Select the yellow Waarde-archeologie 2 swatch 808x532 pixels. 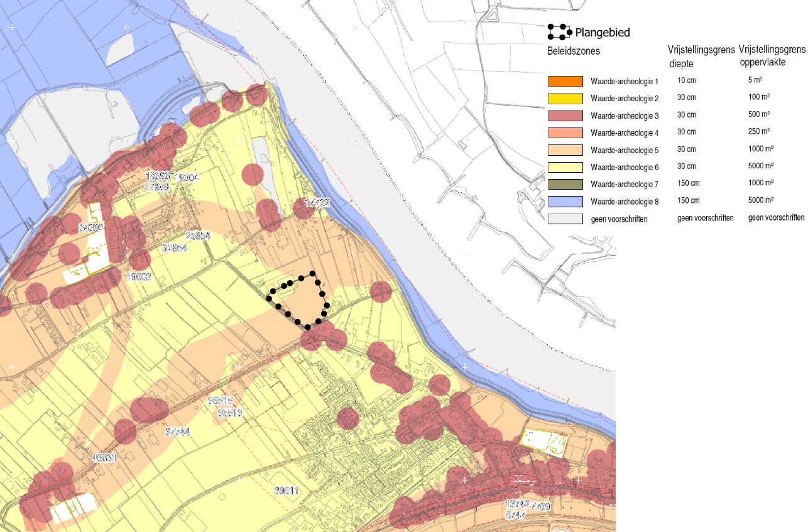tap(565, 99)
